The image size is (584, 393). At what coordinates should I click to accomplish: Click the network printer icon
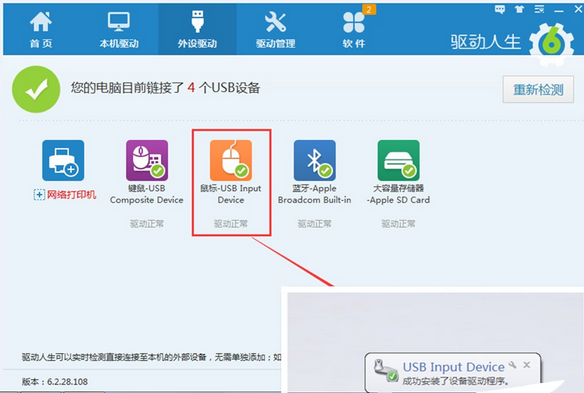pos(63,160)
